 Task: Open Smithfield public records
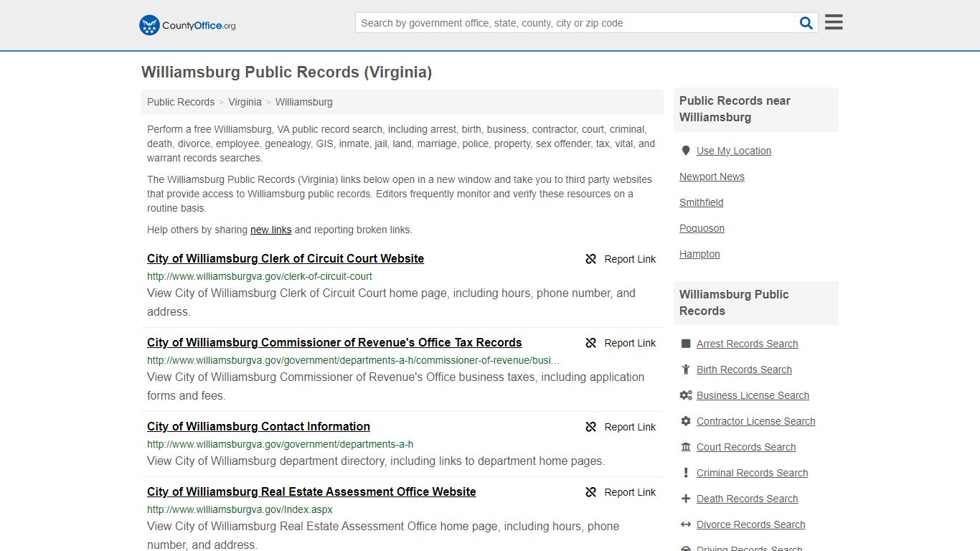[701, 202]
